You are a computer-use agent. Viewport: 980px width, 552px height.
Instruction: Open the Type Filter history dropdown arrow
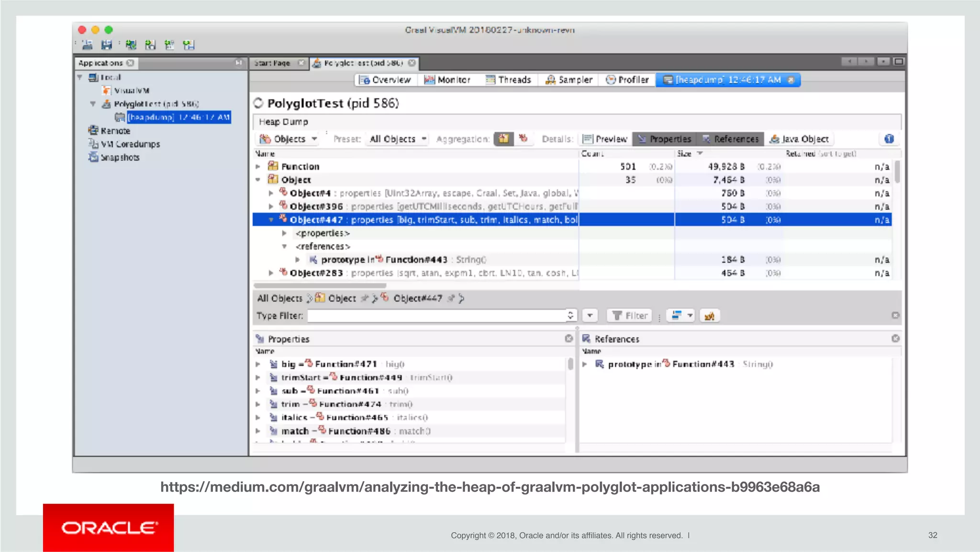(x=590, y=315)
